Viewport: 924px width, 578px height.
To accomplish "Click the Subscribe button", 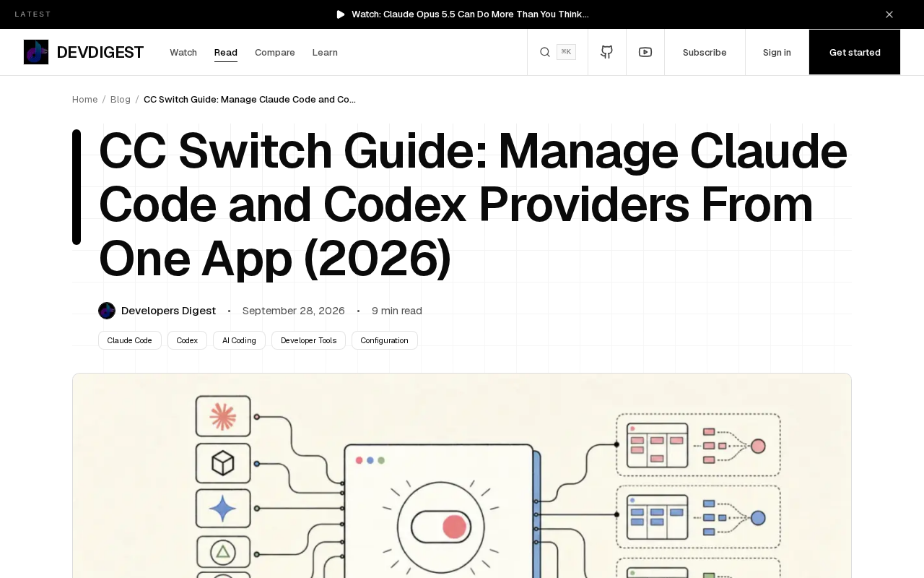I will (705, 52).
